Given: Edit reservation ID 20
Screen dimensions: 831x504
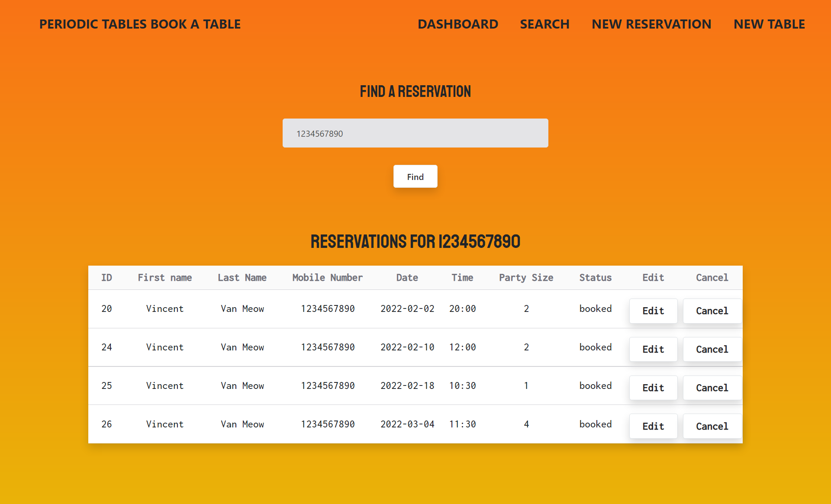Looking at the screenshot, I should pos(653,311).
